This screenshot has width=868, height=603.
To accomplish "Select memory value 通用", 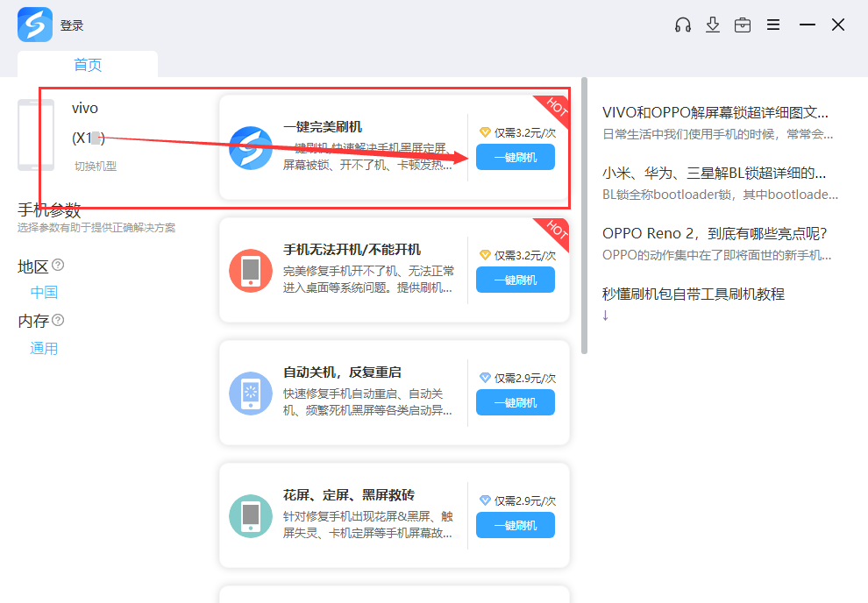I will coord(44,349).
